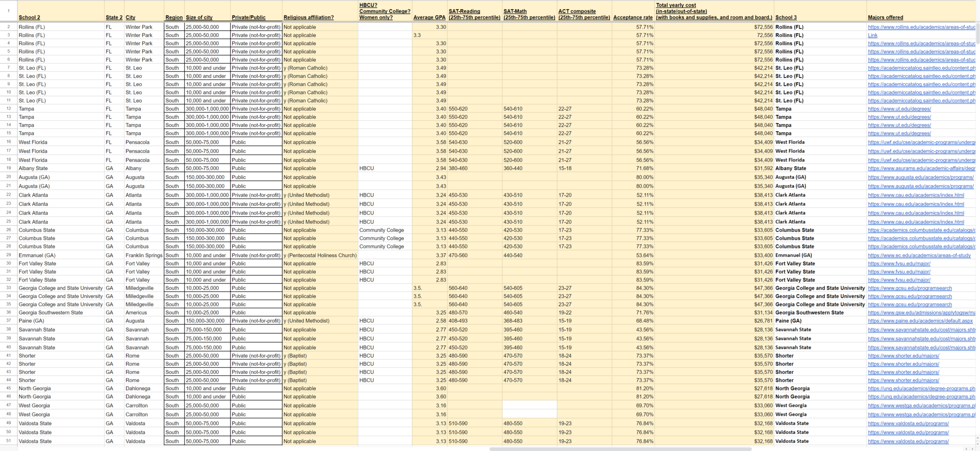
Task: Select row number 19 header
Action: point(9,169)
